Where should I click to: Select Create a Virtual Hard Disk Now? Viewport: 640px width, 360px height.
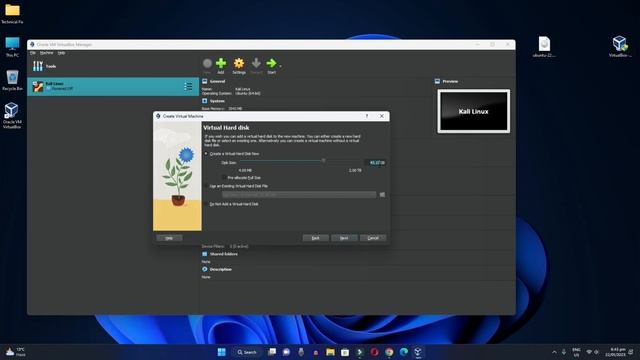[x=206, y=153]
